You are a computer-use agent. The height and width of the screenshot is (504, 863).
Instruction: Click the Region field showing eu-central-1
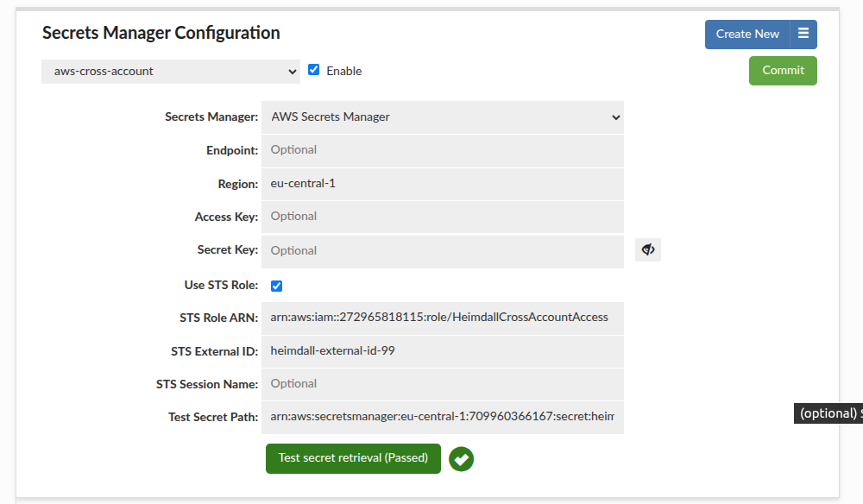tap(444, 183)
